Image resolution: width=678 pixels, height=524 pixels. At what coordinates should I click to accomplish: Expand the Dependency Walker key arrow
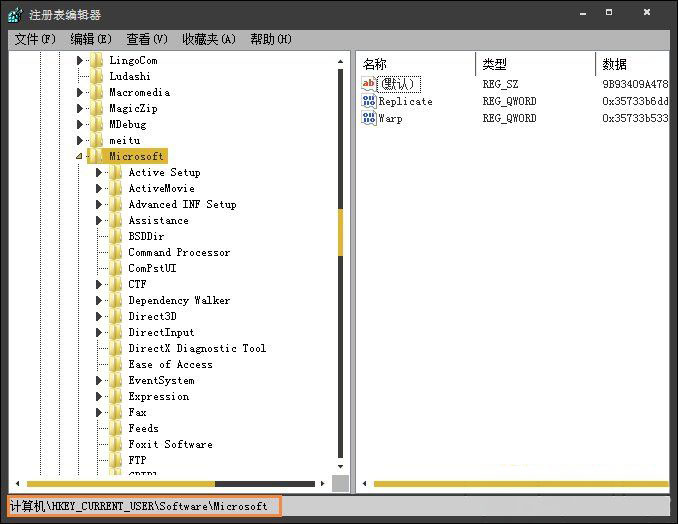[99, 300]
